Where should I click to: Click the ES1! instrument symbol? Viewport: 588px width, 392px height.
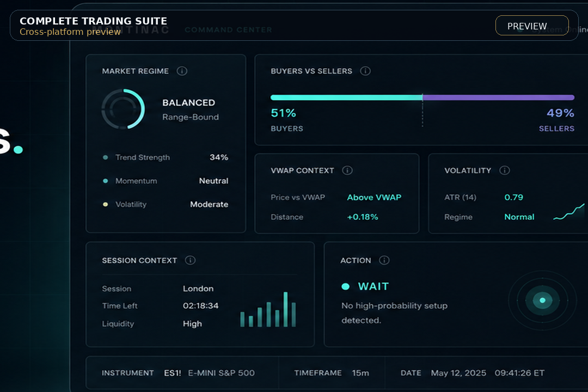173,373
